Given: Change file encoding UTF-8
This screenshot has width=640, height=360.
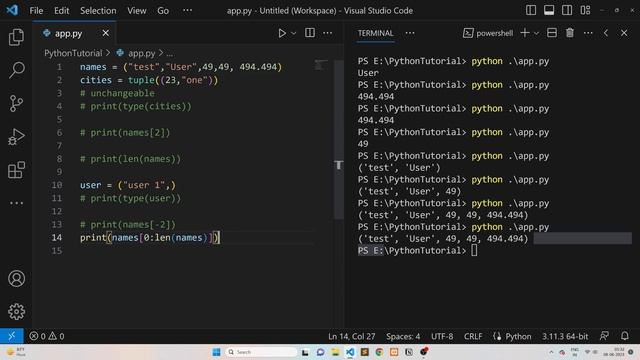Looking at the screenshot, I should coord(442,336).
